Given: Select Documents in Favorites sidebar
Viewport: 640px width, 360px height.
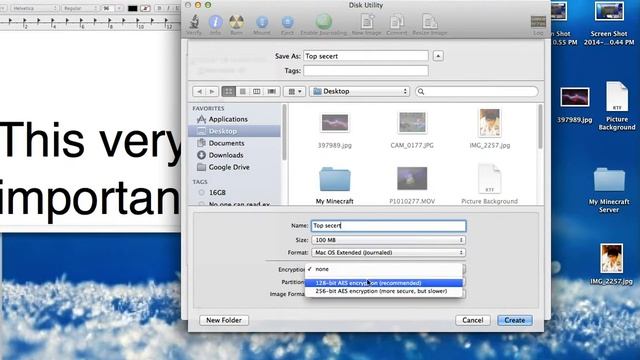Looking at the screenshot, I should coord(234,143).
